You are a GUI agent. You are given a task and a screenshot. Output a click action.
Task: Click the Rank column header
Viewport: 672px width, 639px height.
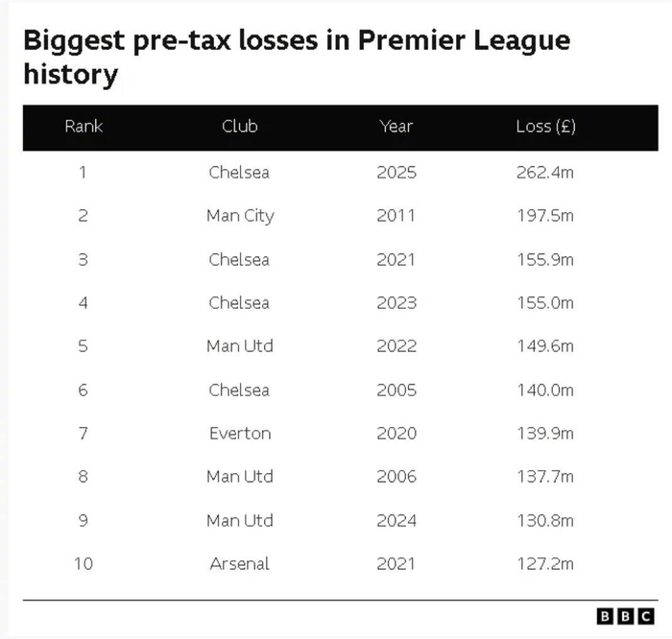84,127
